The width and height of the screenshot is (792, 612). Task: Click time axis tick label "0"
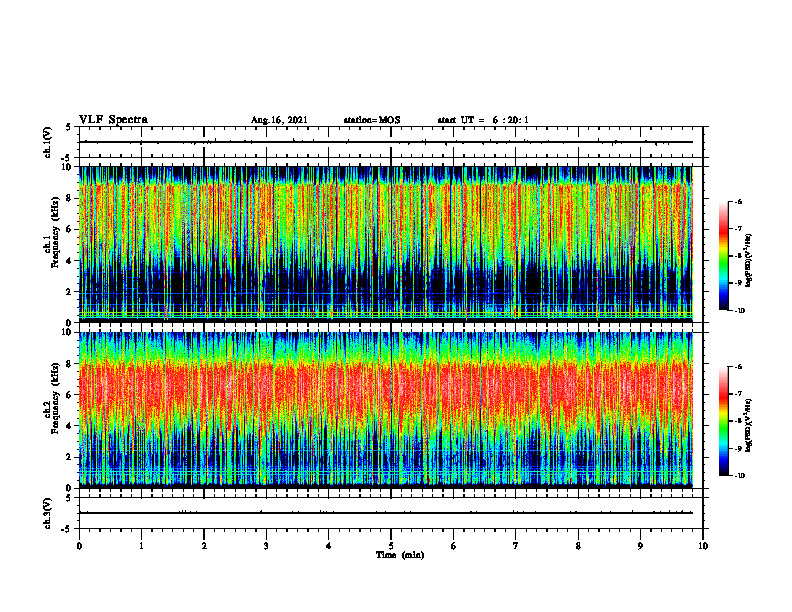coord(79,546)
